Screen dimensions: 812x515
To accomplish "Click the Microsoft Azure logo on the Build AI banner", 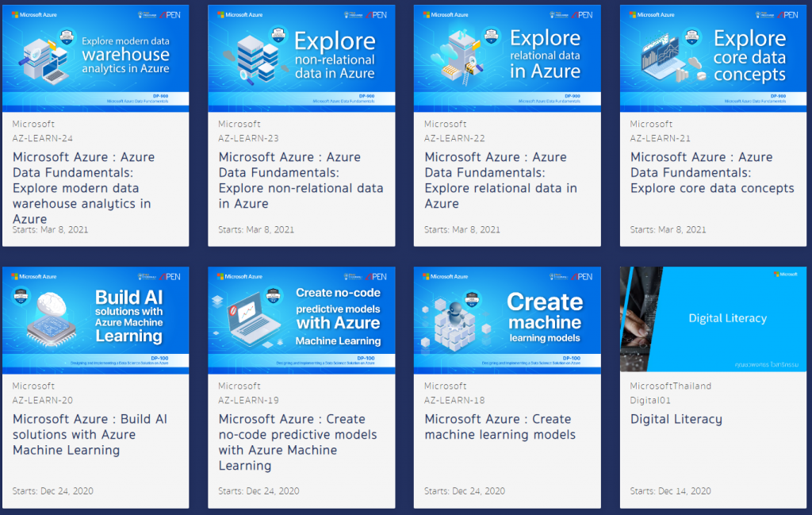I will (34, 277).
